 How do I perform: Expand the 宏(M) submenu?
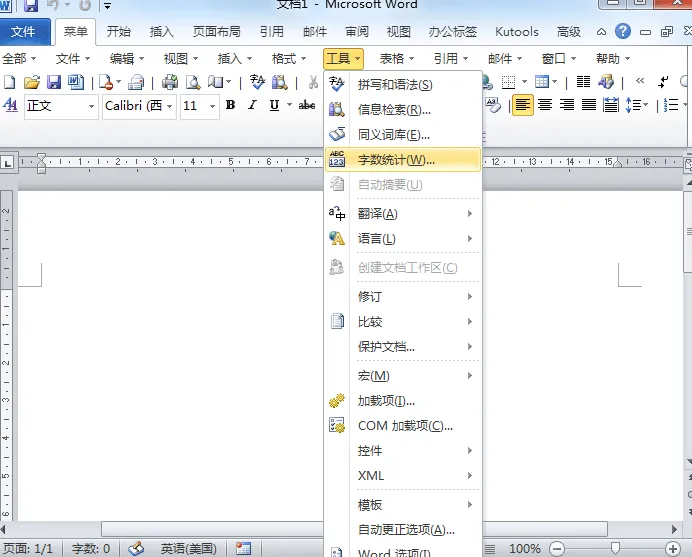(403, 376)
